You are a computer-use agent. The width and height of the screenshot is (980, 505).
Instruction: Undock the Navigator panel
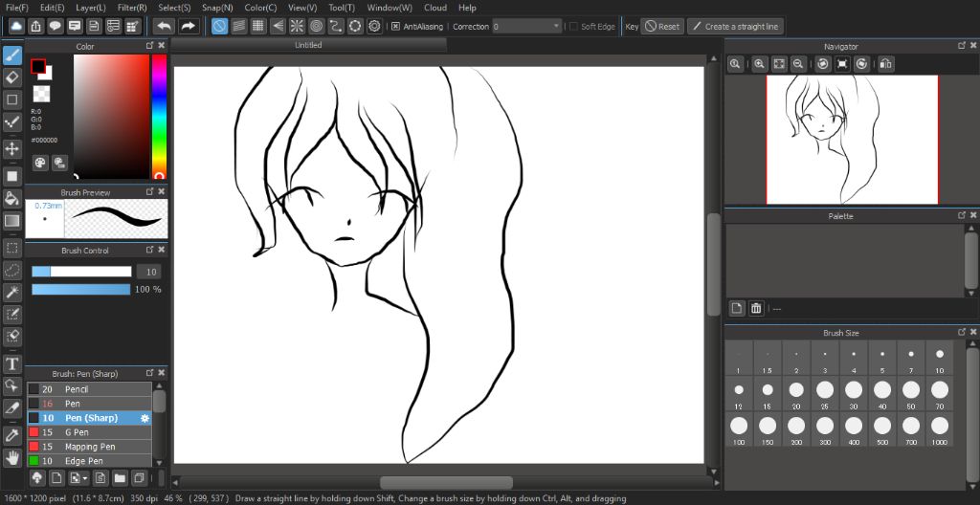pos(961,46)
